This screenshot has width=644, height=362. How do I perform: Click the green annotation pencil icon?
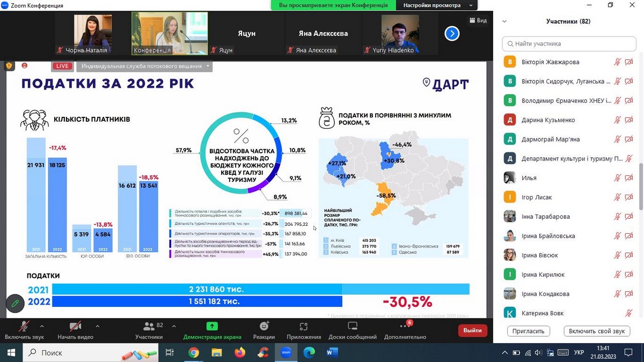(15, 304)
